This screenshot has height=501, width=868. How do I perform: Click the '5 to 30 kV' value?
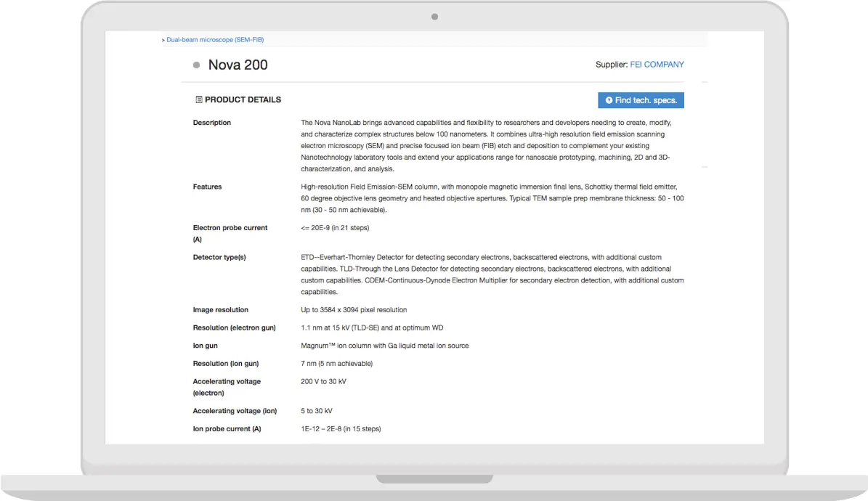[x=317, y=411]
